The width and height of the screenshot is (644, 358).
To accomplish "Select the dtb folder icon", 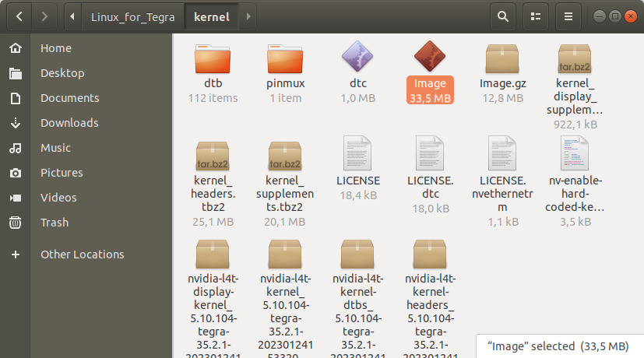I will tap(213, 58).
